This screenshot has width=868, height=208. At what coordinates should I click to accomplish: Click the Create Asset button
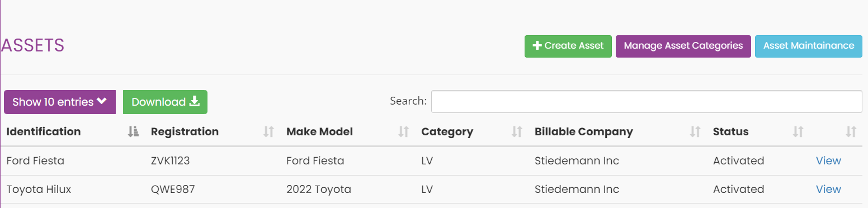(x=568, y=46)
